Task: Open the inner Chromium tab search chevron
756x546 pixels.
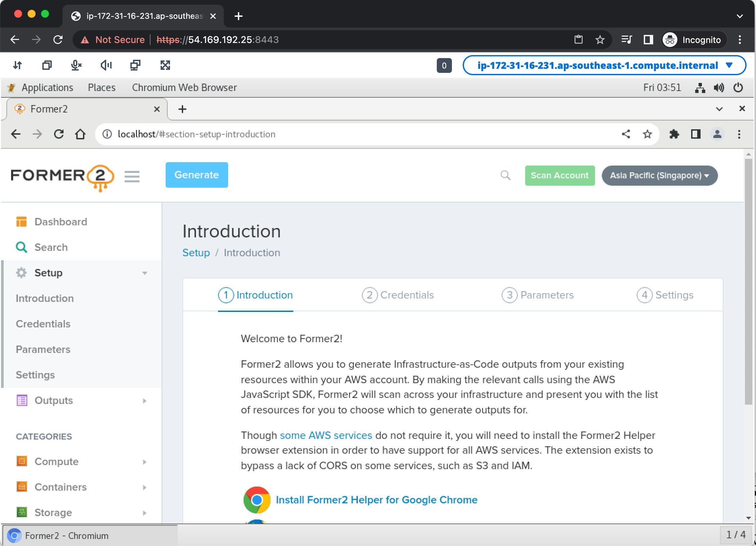Action: [x=719, y=109]
